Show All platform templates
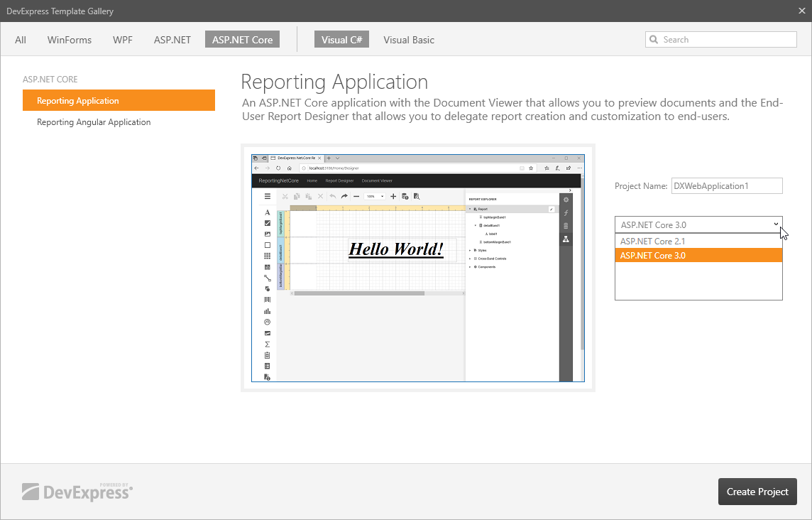 [x=21, y=40]
